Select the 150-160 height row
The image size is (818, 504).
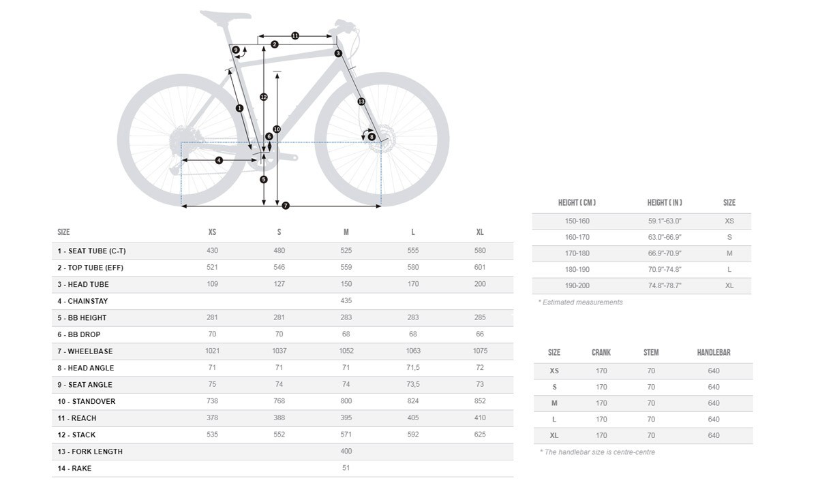click(641, 221)
